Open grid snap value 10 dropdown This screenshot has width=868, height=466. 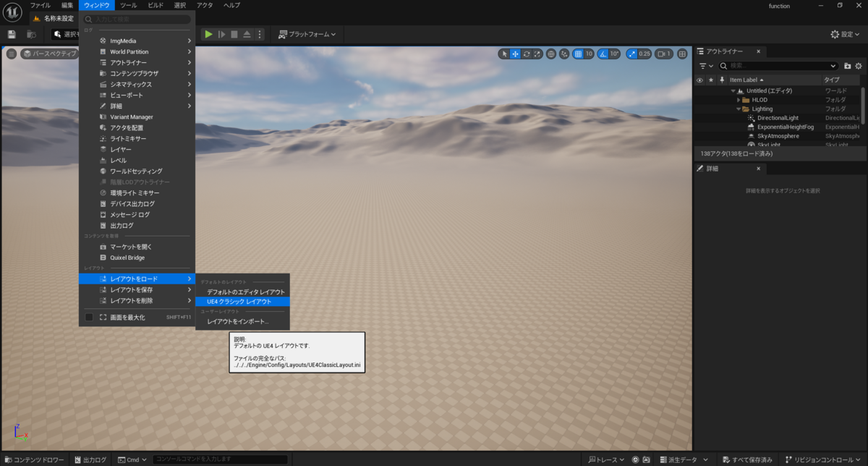point(589,54)
